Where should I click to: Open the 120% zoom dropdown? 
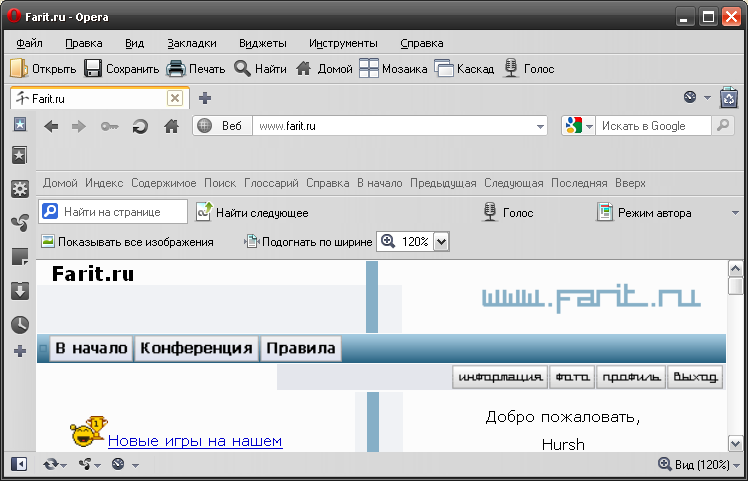click(442, 242)
